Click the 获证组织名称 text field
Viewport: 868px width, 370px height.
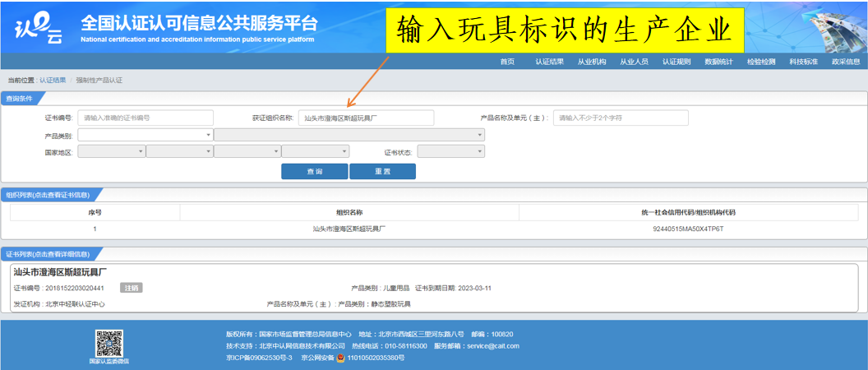point(366,118)
